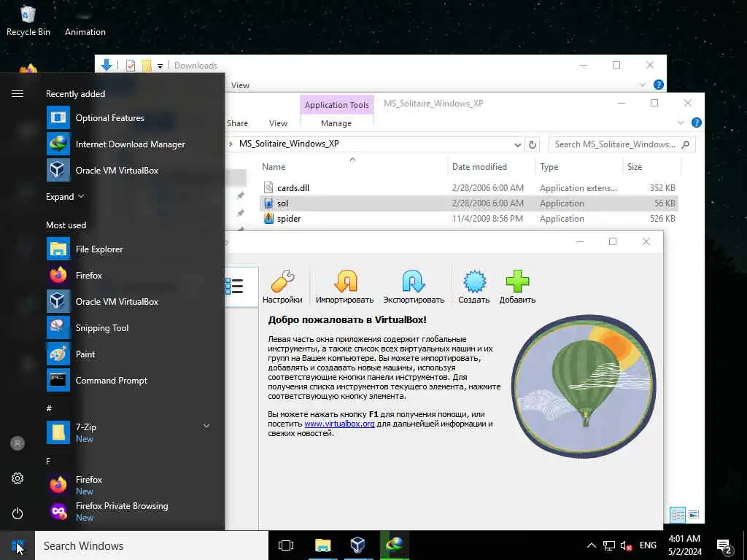Image resolution: width=747 pixels, height=560 pixels.
Task: Click ENG language indicator in taskbar
Action: coord(648,545)
